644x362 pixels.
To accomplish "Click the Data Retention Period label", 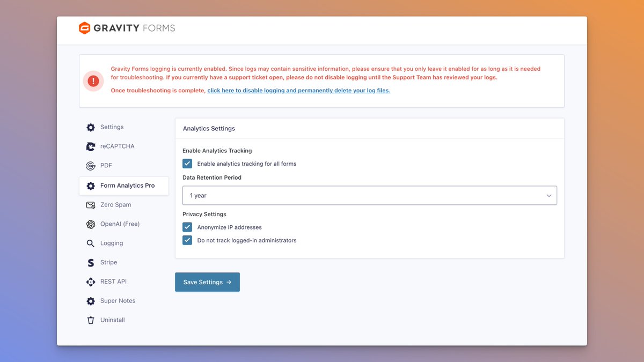I will pos(212,178).
